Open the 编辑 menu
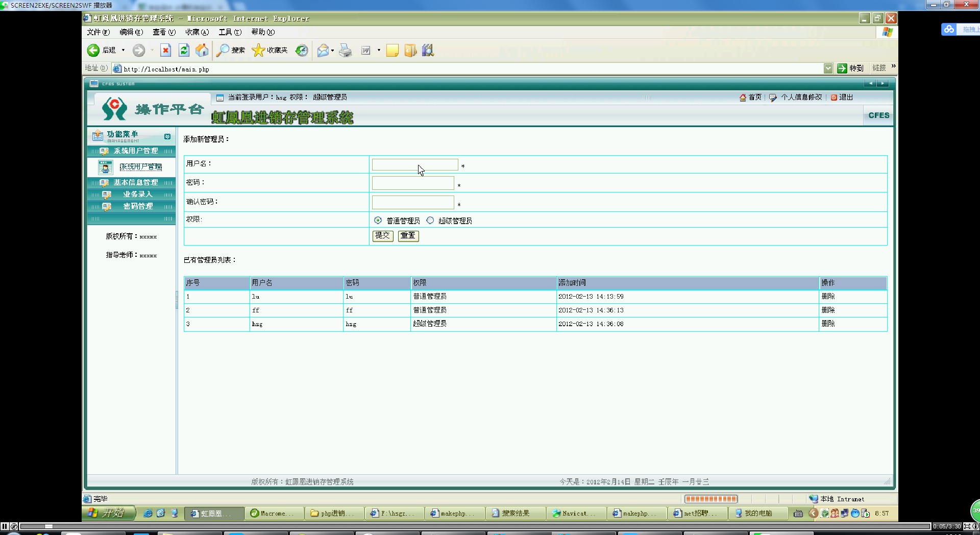 coord(131,32)
